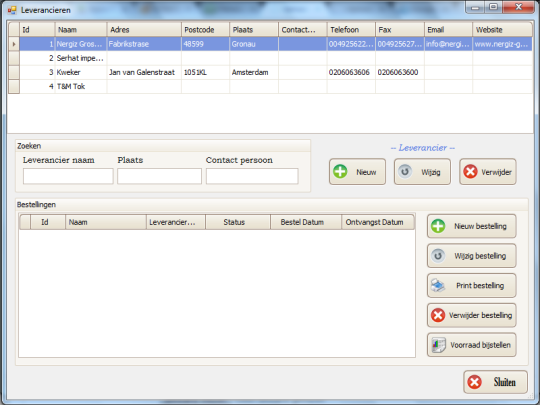The image size is (540, 405).
Task: Click the 48599 postcode cell
Action: pos(206,44)
